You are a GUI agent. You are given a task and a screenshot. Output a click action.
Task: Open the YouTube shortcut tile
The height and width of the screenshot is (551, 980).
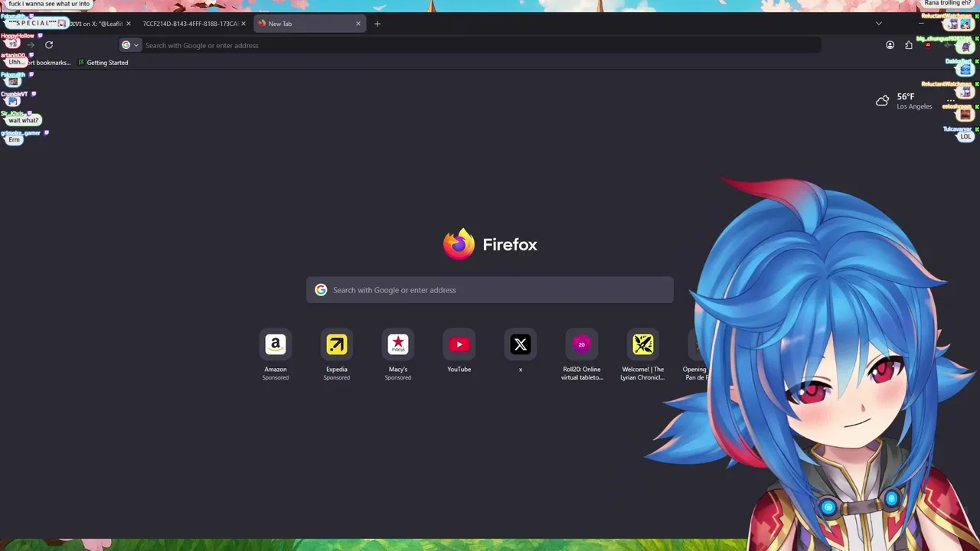pos(459,344)
